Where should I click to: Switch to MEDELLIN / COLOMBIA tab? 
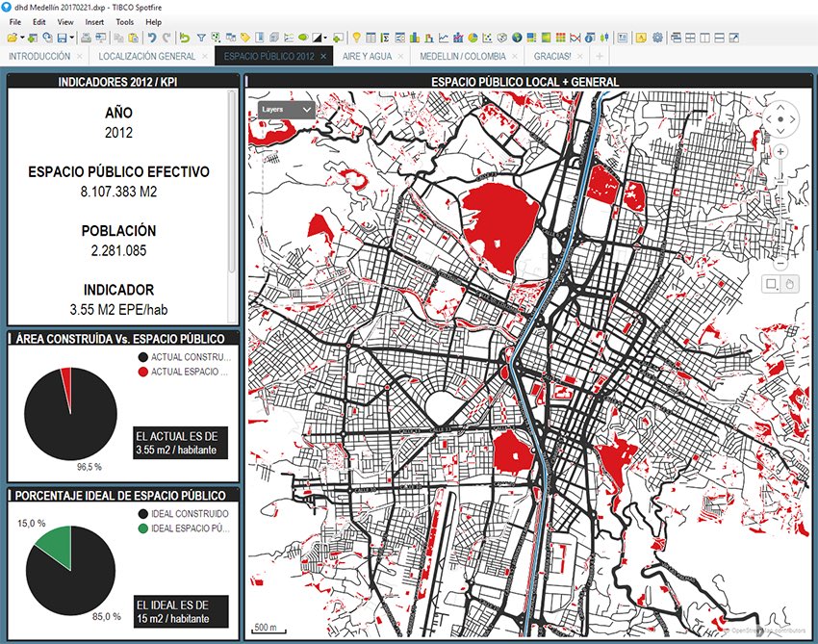pyautogui.click(x=463, y=56)
